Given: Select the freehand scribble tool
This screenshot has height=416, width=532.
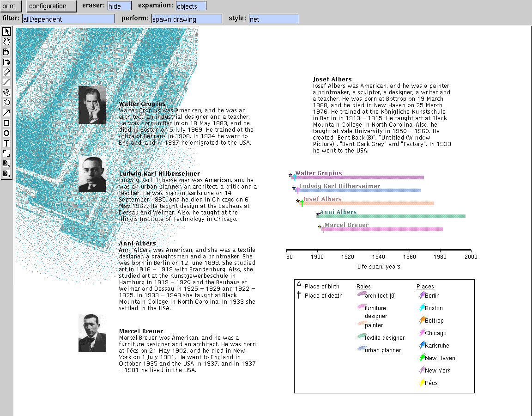Looking at the screenshot, I should coord(6,93).
